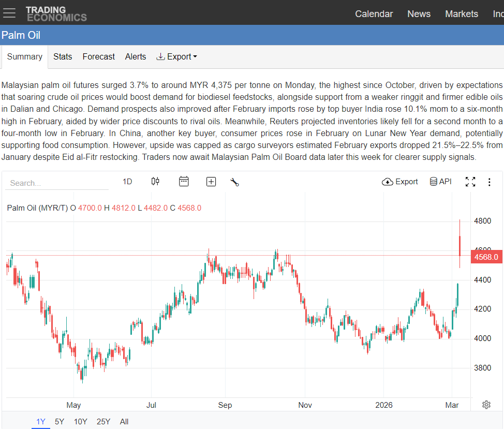Viewport: 504px width, 429px height.
Task: Open the Export dropdown in tab bar
Action: point(176,56)
